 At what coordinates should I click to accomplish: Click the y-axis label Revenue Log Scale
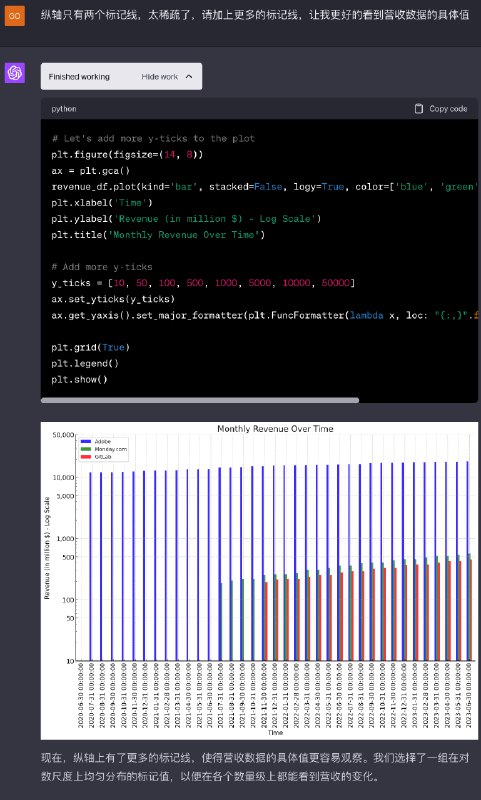(x=47, y=548)
